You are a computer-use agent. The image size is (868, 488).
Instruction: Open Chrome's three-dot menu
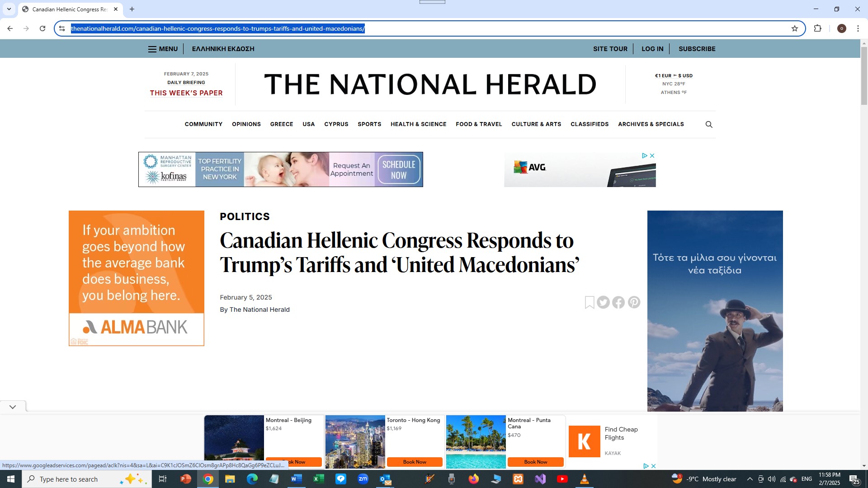tap(858, 28)
